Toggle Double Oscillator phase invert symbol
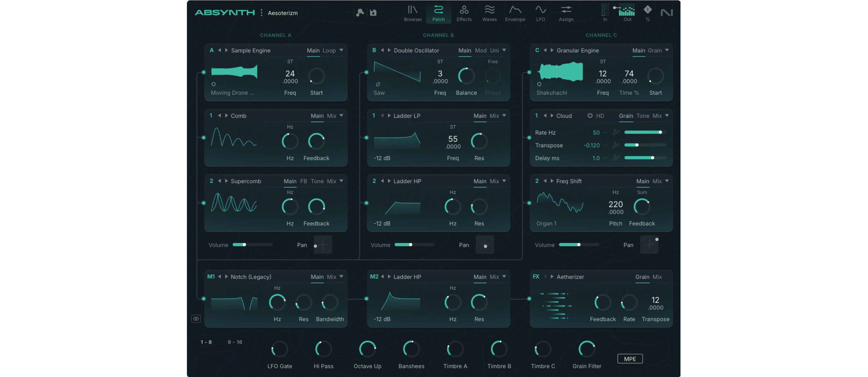The image size is (868, 377). tap(378, 84)
